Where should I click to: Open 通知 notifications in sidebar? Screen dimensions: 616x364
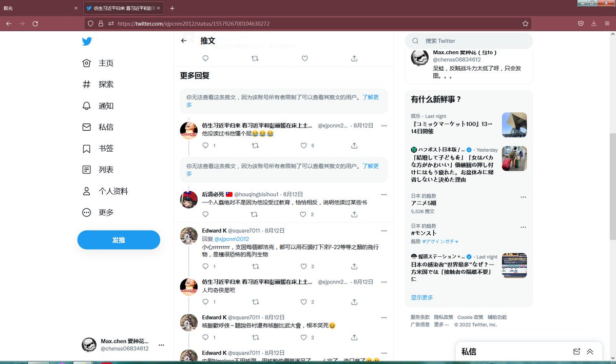point(98,106)
